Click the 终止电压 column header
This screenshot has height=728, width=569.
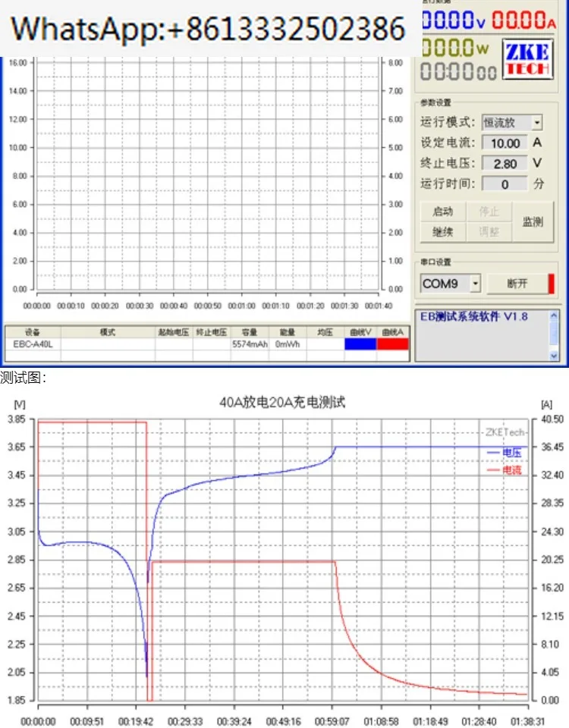point(212,332)
